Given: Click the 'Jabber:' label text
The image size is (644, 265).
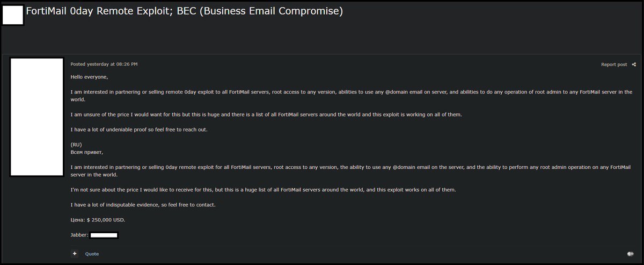Looking at the screenshot, I should pos(80,235).
